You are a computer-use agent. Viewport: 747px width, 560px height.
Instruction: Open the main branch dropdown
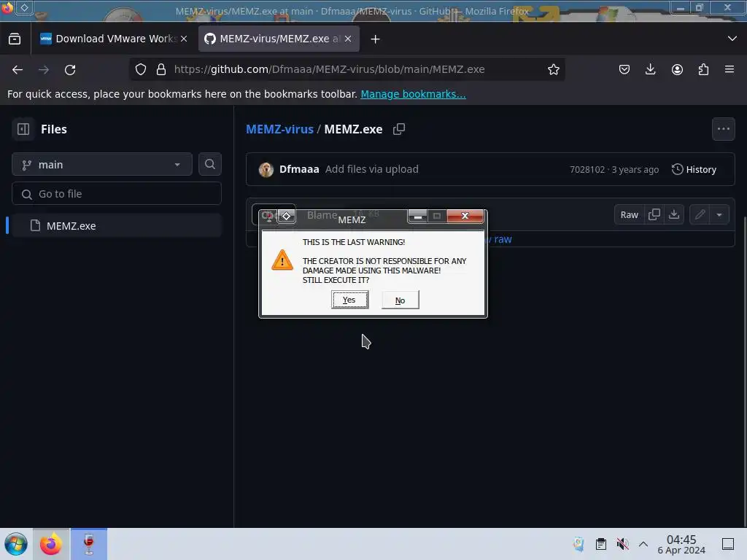[102, 165]
